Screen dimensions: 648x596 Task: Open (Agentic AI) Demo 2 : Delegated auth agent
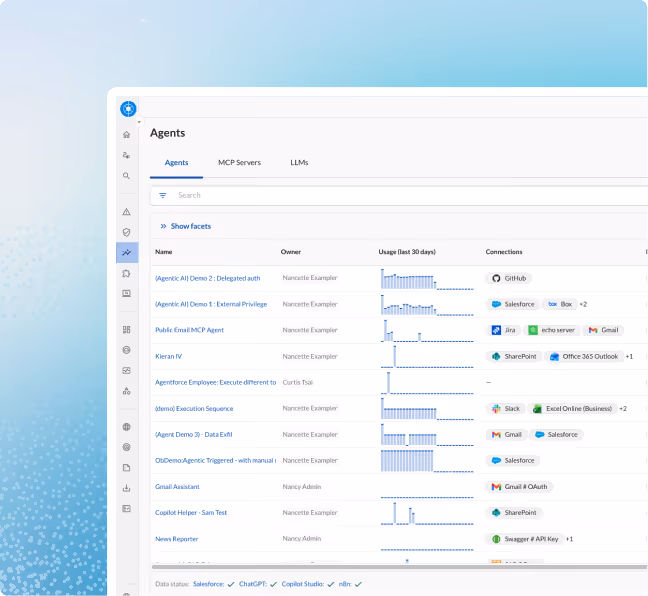pos(207,278)
